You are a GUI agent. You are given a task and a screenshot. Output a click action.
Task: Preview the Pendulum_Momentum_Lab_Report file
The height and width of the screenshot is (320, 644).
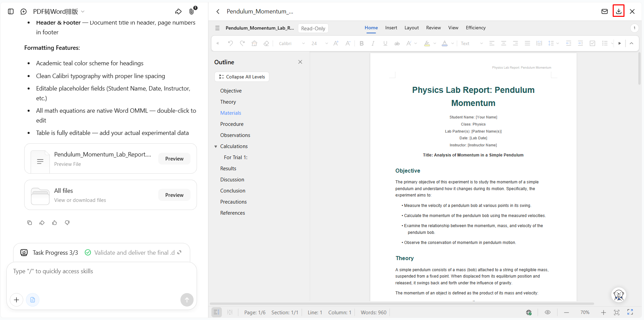[174, 159]
